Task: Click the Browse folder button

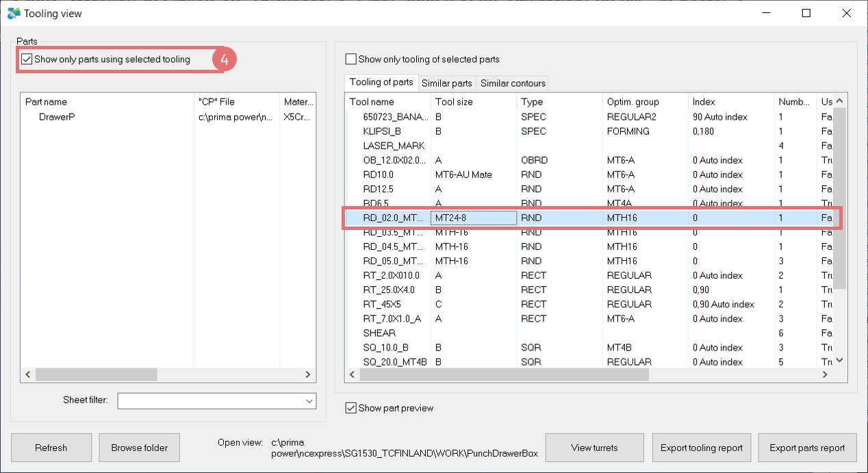Action: [140, 448]
